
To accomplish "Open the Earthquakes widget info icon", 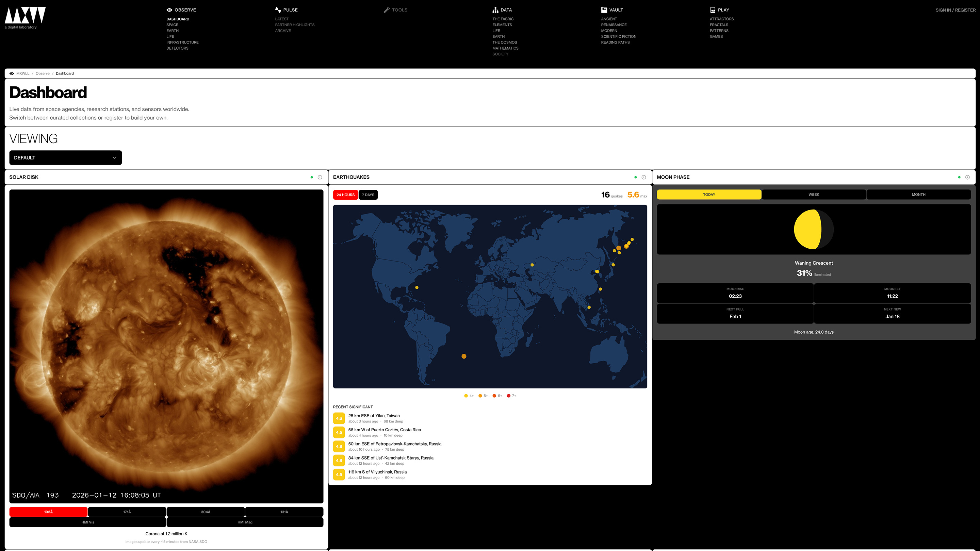I will [x=644, y=177].
